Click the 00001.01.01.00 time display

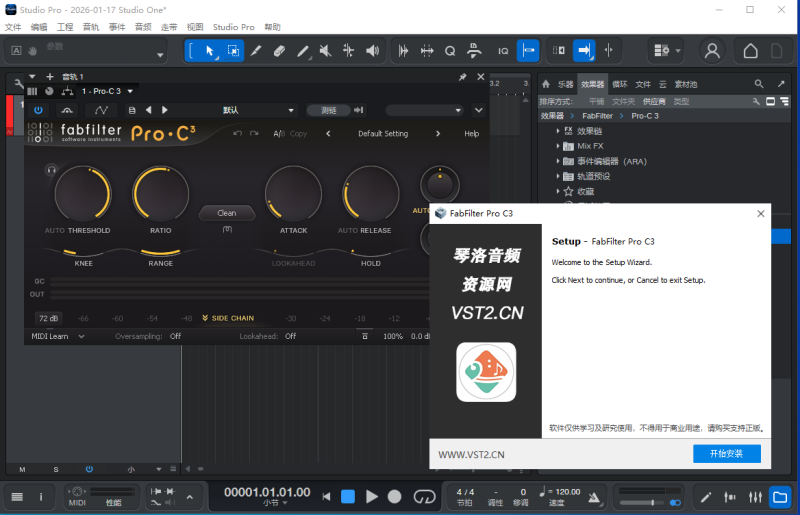267,492
